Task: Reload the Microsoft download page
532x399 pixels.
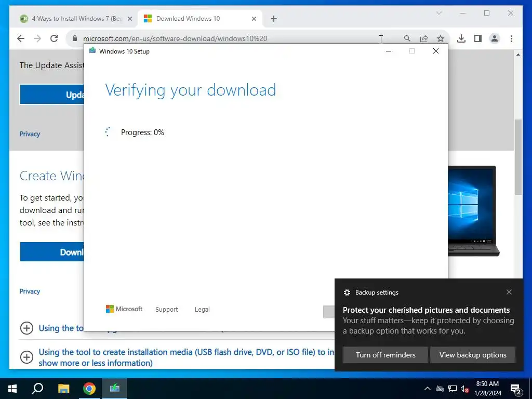Action: pos(54,38)
